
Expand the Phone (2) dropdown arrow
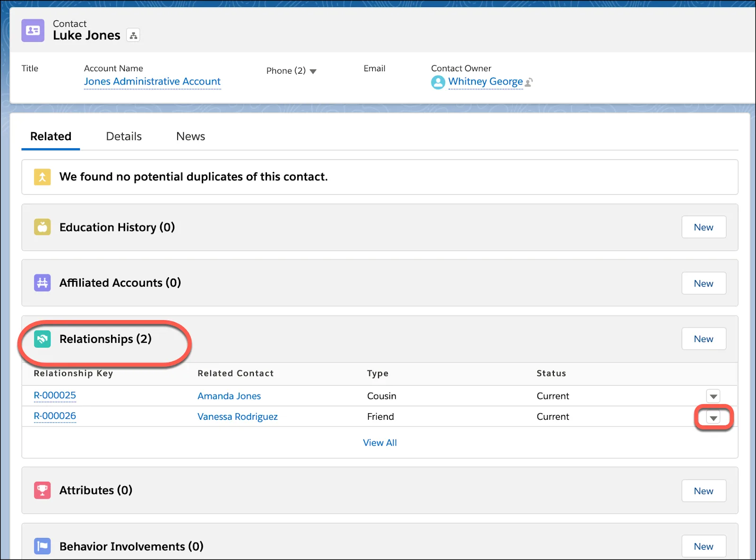[313, 71]
